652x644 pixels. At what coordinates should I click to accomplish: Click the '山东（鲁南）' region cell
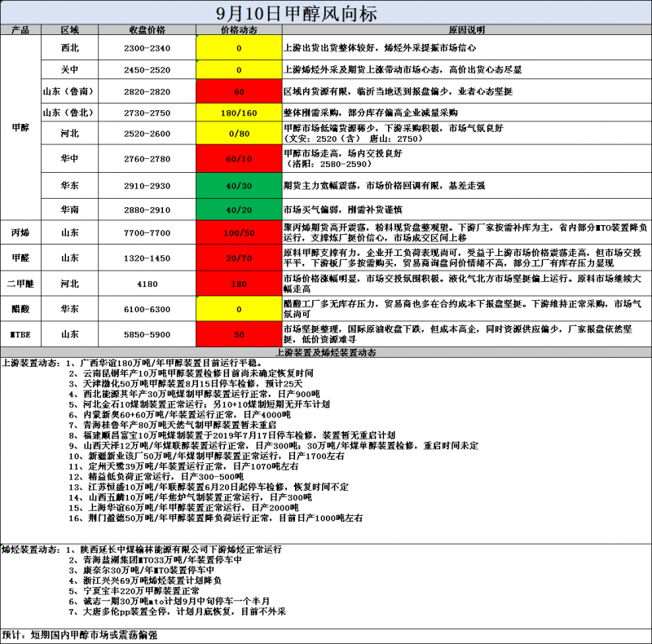pos(69,91)
